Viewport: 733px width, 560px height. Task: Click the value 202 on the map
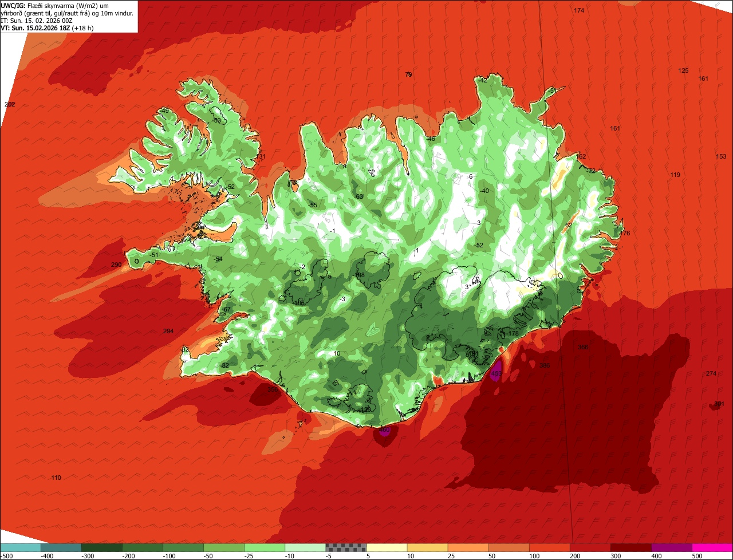10,104
